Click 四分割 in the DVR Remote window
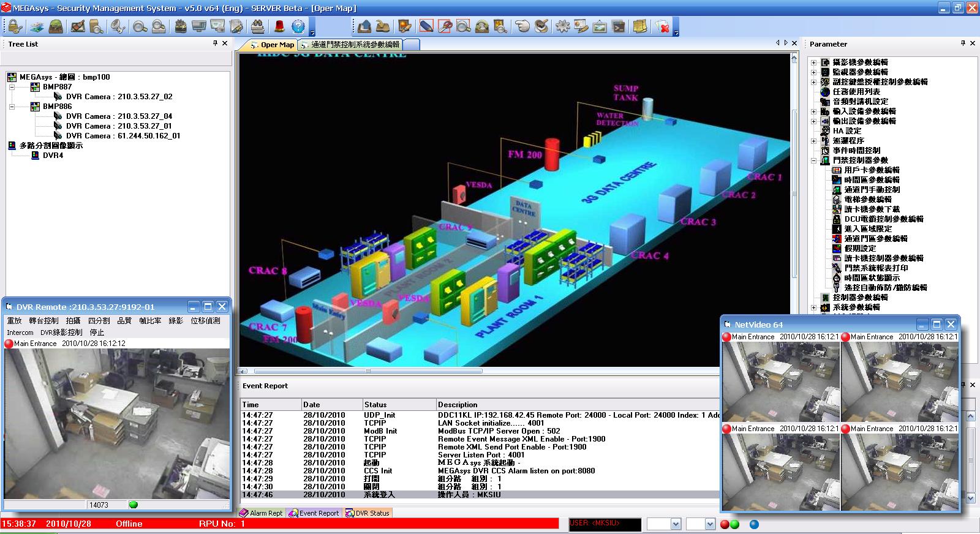The height and width of the screenshot is (534, 980). 99,320
